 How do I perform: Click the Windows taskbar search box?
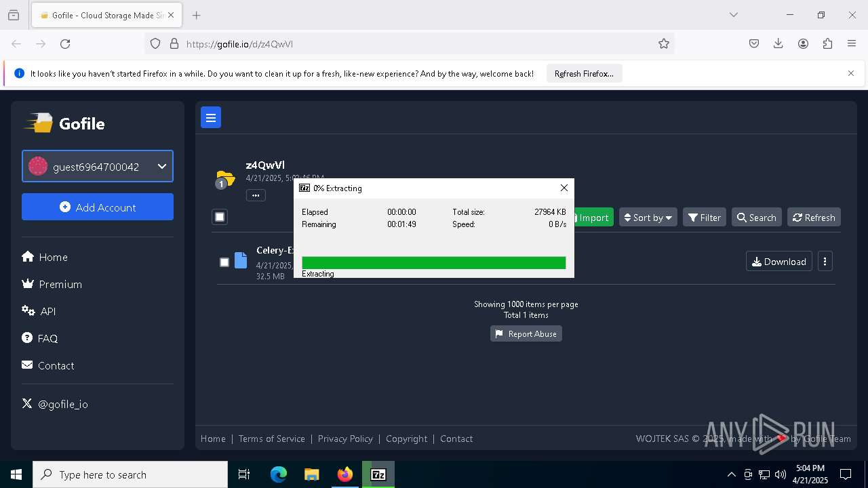130,474
